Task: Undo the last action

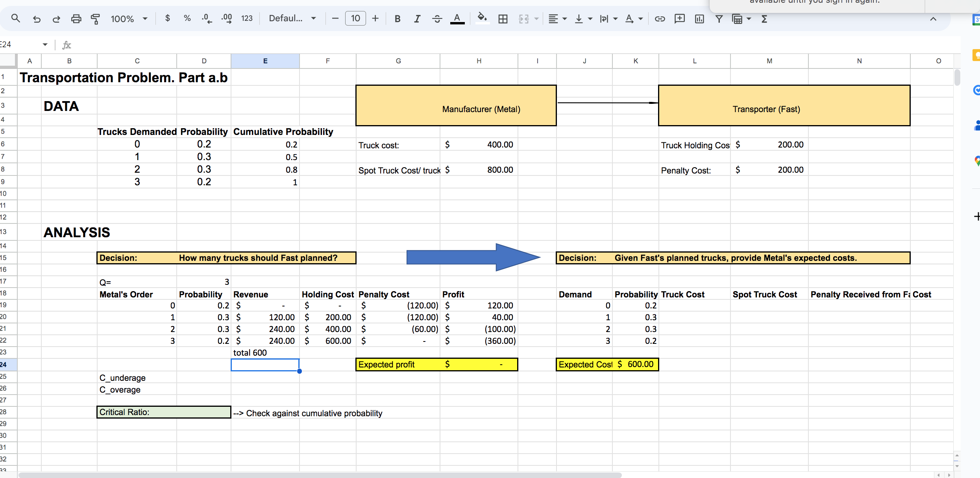Action: point(36,18)
